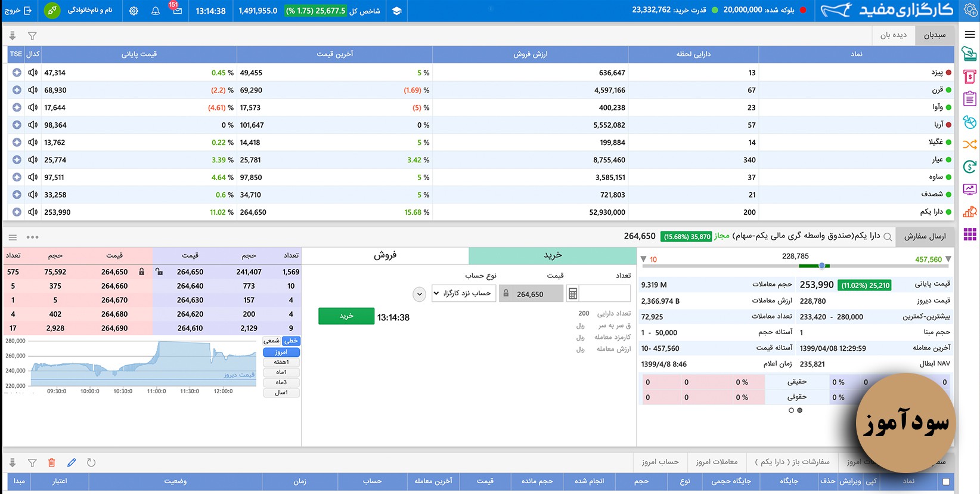The image size is (980, 494).
Task: Open the hamburger menu in right sidebar
Action: click(970, 34)
